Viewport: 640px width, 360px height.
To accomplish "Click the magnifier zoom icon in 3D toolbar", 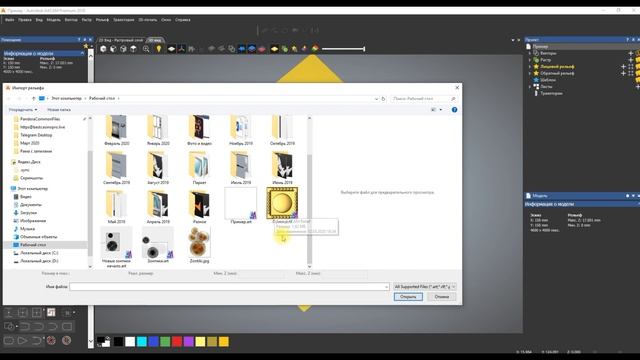I will point(146,49).
